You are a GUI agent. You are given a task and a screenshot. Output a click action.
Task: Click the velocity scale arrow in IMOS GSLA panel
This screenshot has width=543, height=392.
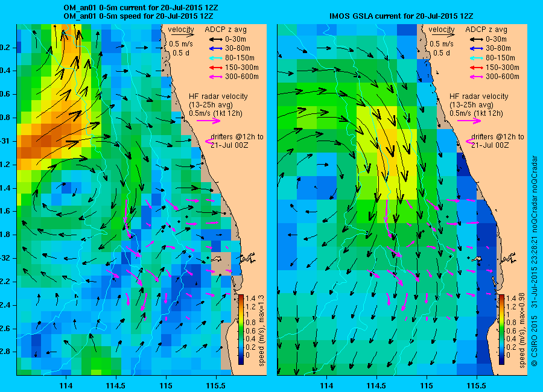443,34
